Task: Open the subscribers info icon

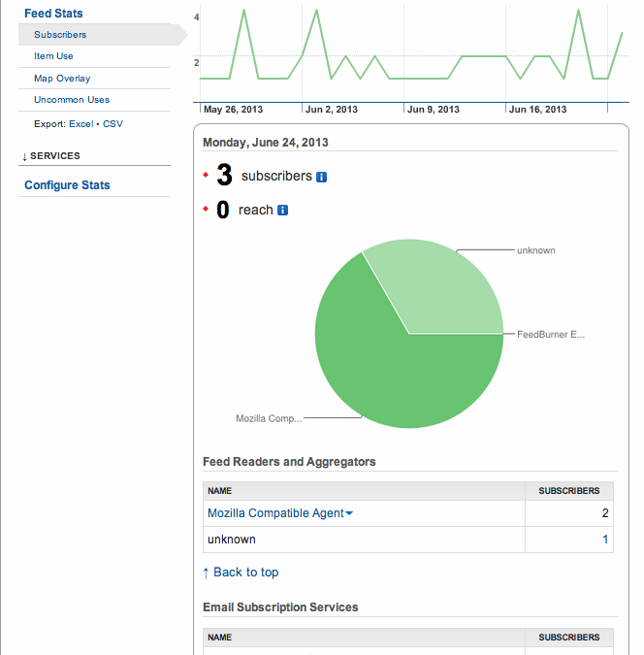Action: point(321,178)
